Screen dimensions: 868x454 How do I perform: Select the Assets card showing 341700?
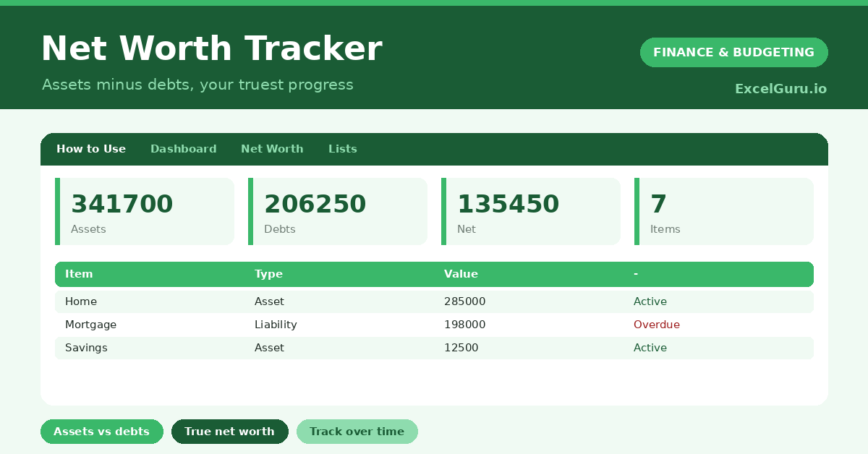(x=145, y=212)
